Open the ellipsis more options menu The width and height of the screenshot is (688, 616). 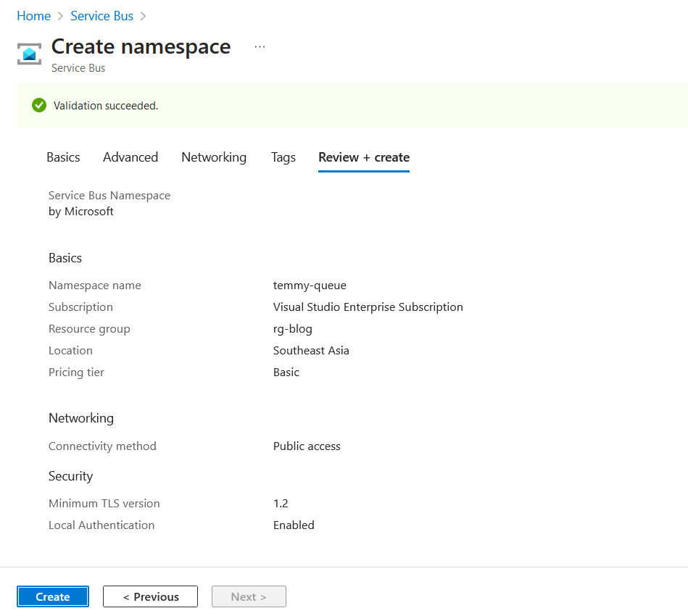pyautogui.click(x=260, y=46)
